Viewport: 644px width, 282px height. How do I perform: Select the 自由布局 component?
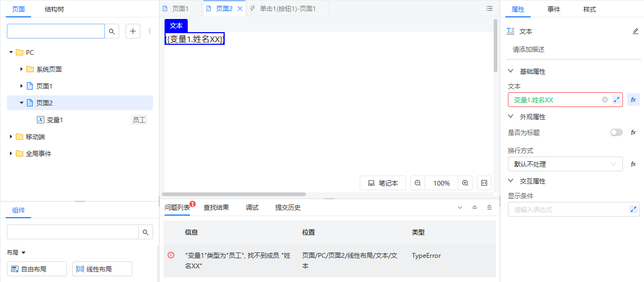coord(37,269)
